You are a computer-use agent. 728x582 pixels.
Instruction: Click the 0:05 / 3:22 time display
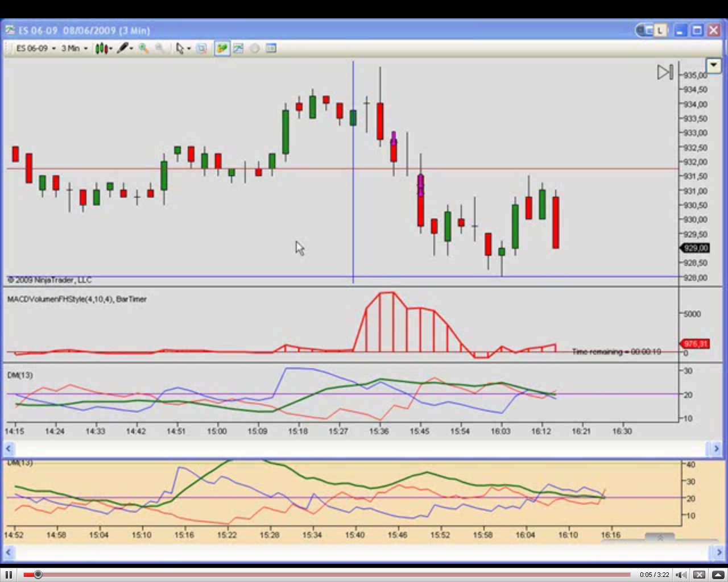pos(654,575)
